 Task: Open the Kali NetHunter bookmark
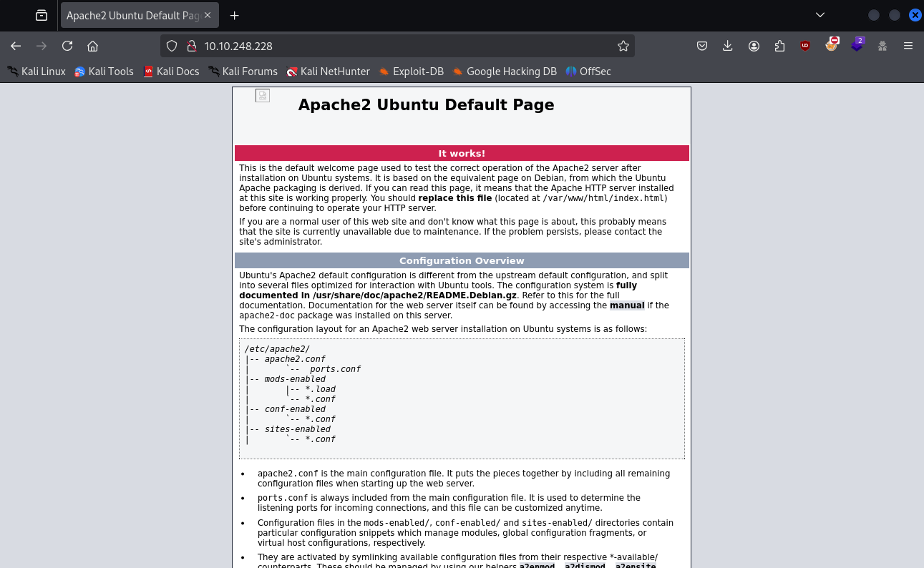(328, 72)
